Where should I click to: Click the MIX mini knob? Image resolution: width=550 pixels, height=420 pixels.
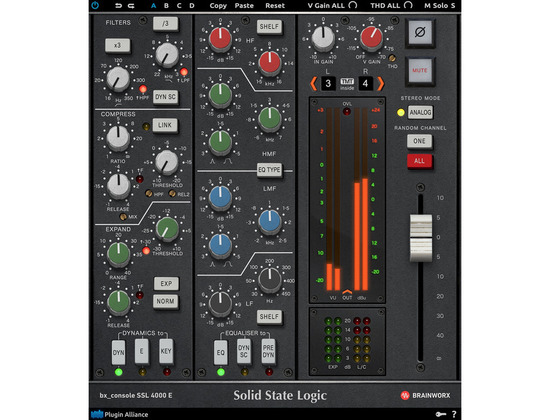123,217
